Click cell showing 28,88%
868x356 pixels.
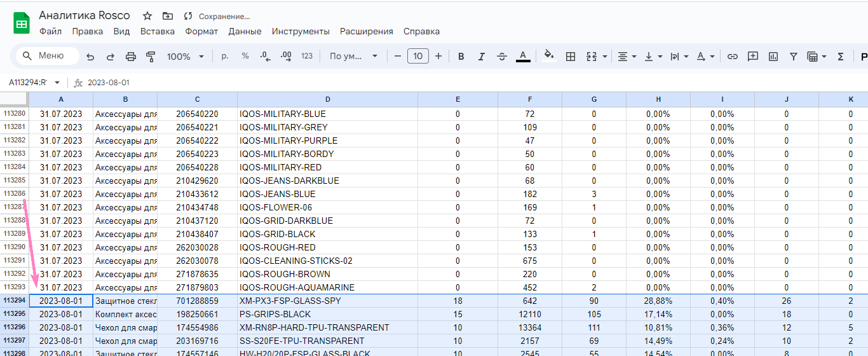click(658, 301)
